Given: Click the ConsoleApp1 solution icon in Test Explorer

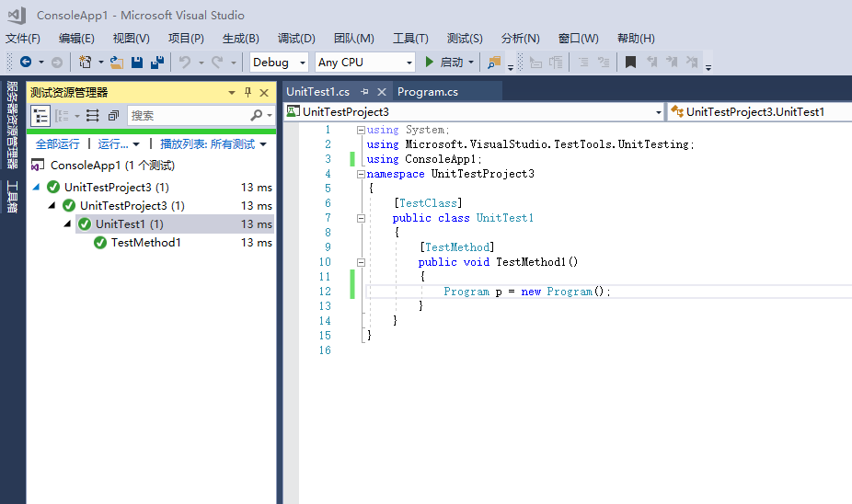Looking at the screenshot, I should click(x=38, y=166).
